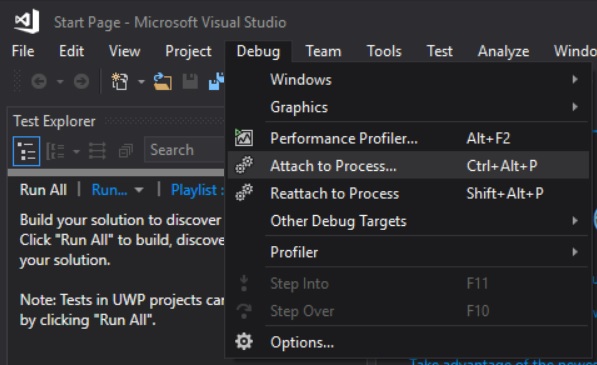Click the Open File folder icon
Image resolution: width=597 pixels, height=365 pixels.
(x=163, y=81)
